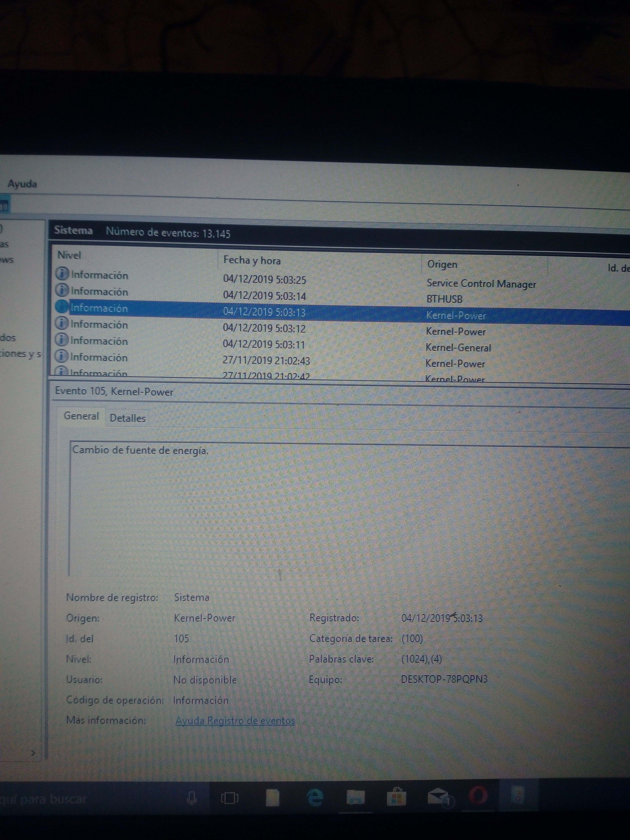Open the Ayuda menu
Screen dimensions: 630x840
click(22, 184)
